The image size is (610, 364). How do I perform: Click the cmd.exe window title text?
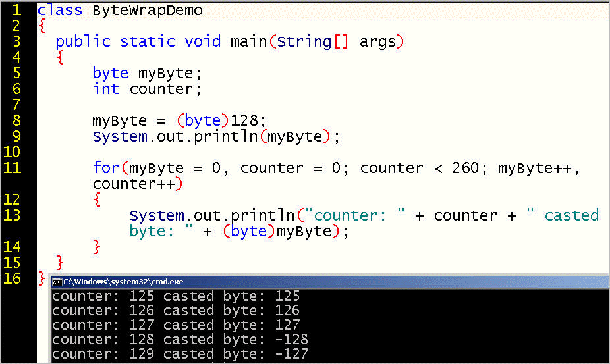point(123,282)
